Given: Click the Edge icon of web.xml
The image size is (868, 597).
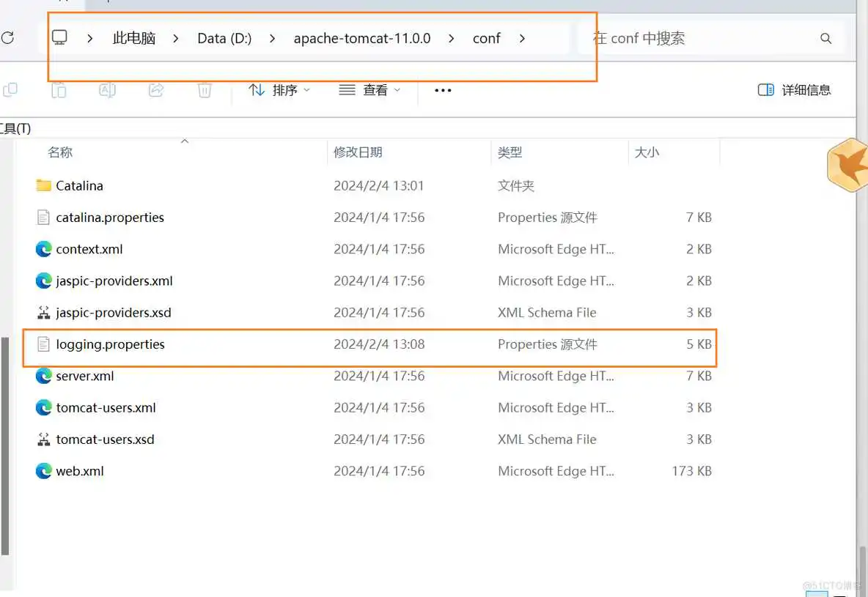Looking at the screenshot, I should point(44,471).
